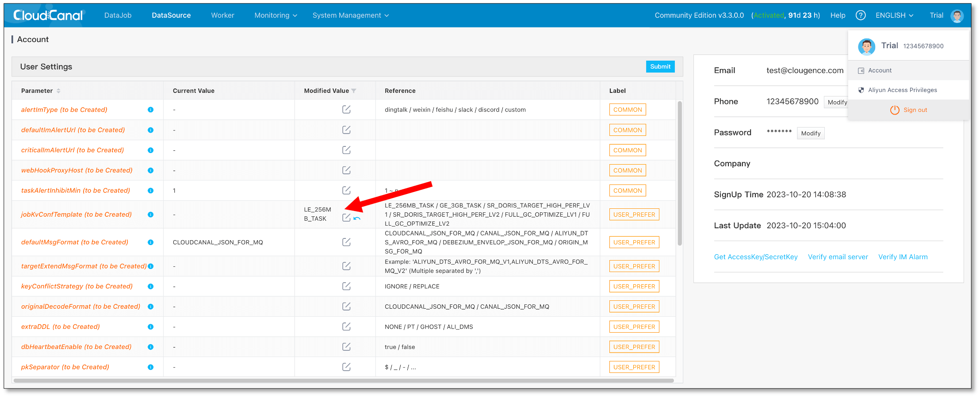Open the info tooltip for defaultMsgFormat
This screenshot has height=399, width=980.
(151, 242)
